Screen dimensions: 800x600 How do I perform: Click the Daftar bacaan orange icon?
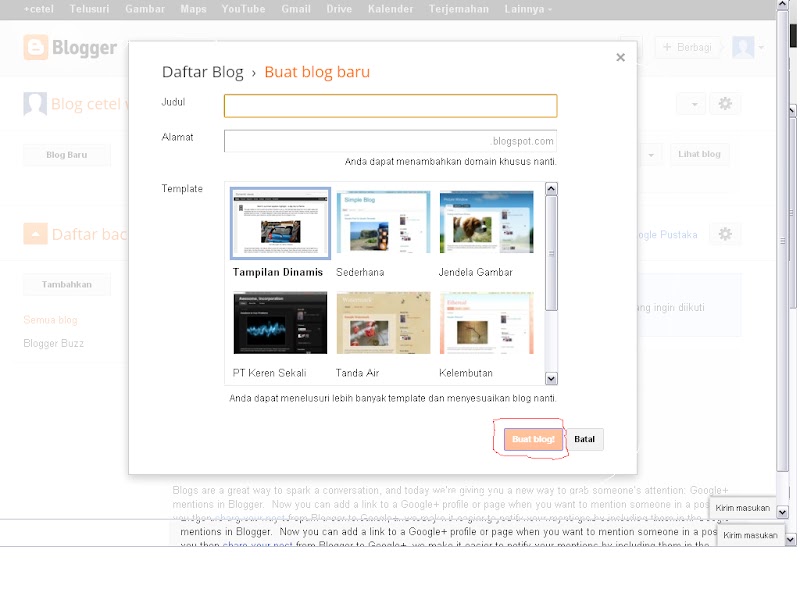tap(36, 234)
